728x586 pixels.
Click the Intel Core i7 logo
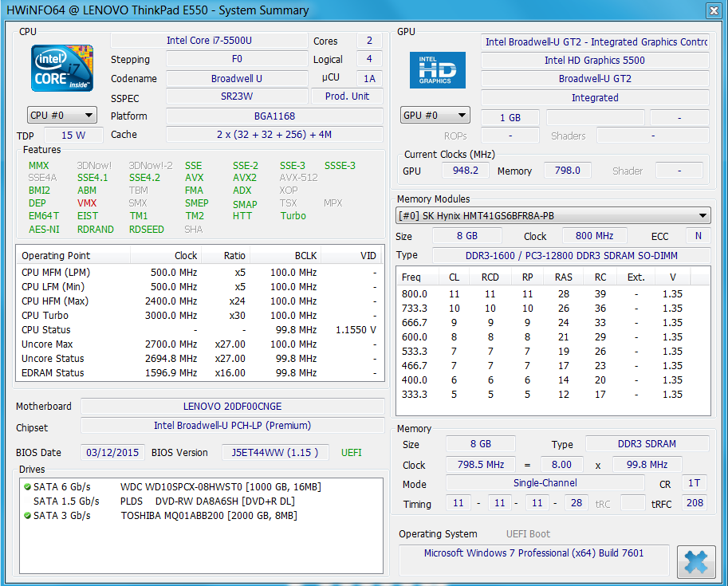pos(61,69)
